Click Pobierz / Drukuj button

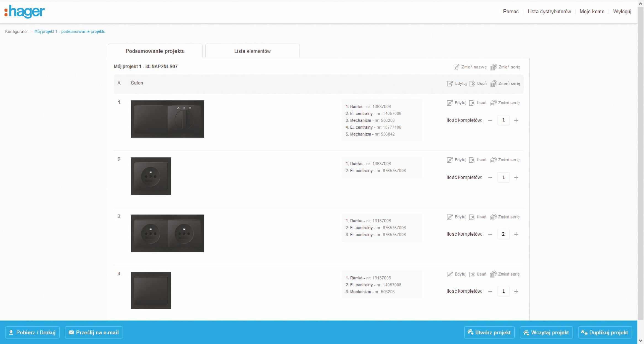coord(32,332)
